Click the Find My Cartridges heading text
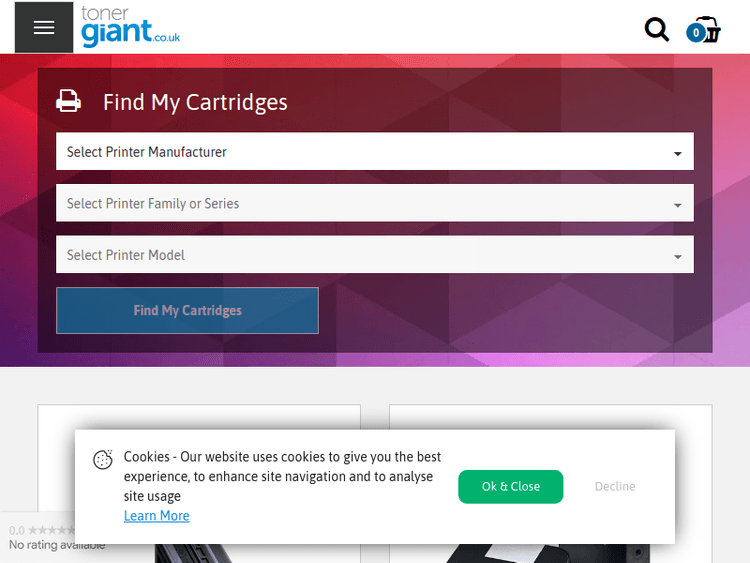 195,102
